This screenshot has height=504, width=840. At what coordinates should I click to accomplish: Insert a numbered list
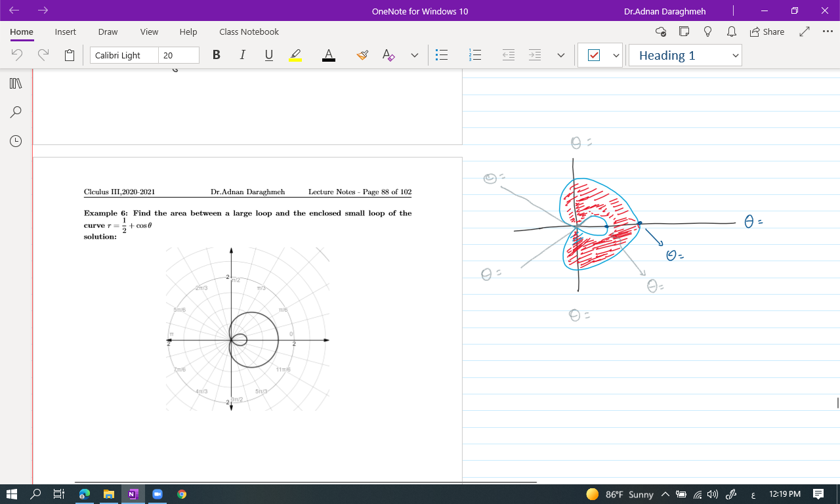pos(475,56)
